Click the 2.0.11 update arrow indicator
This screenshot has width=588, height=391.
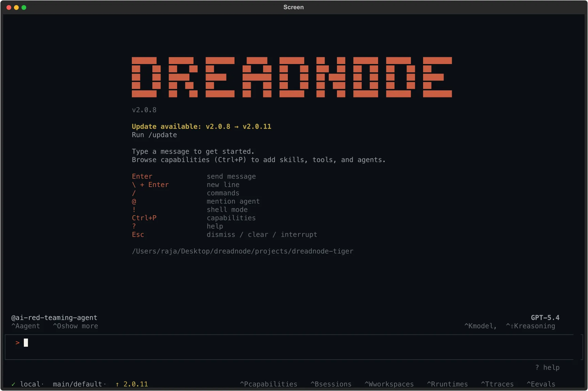[x=117, y=384]
